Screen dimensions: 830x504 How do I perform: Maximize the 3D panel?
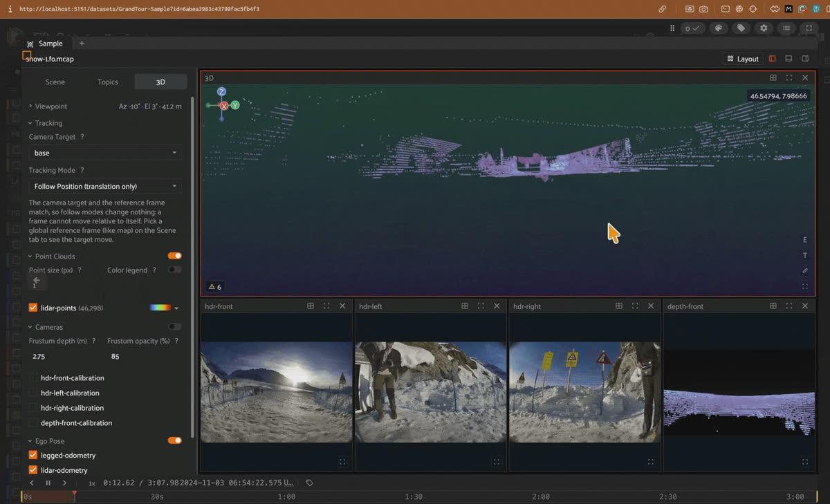789,78
